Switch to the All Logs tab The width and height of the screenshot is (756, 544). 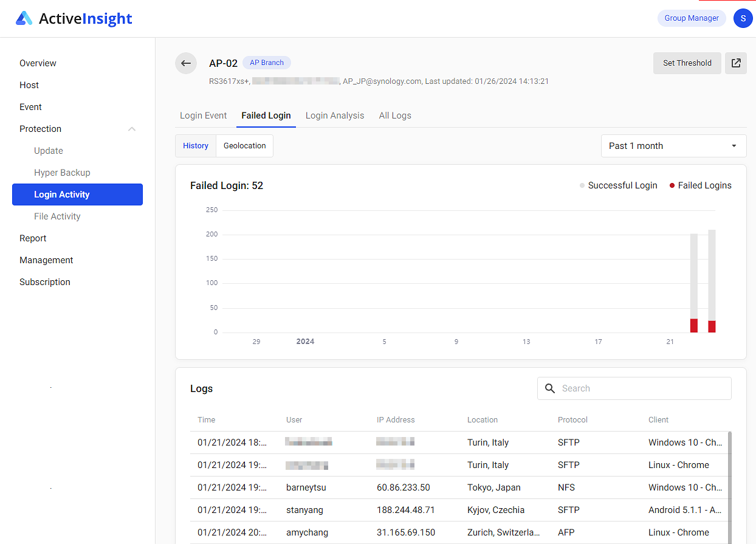click(x=394, y=115)
